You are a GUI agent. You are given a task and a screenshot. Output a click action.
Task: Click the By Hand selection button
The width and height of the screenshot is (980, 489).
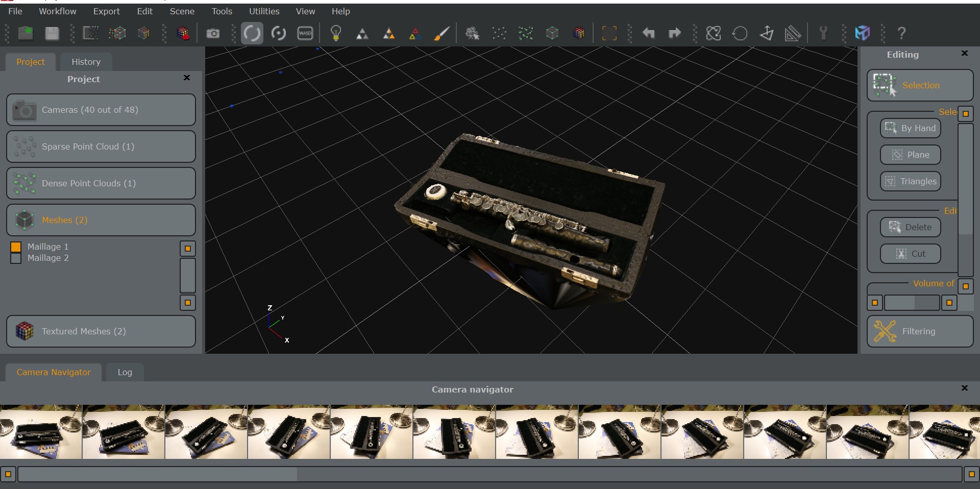[x=911, y=128]
